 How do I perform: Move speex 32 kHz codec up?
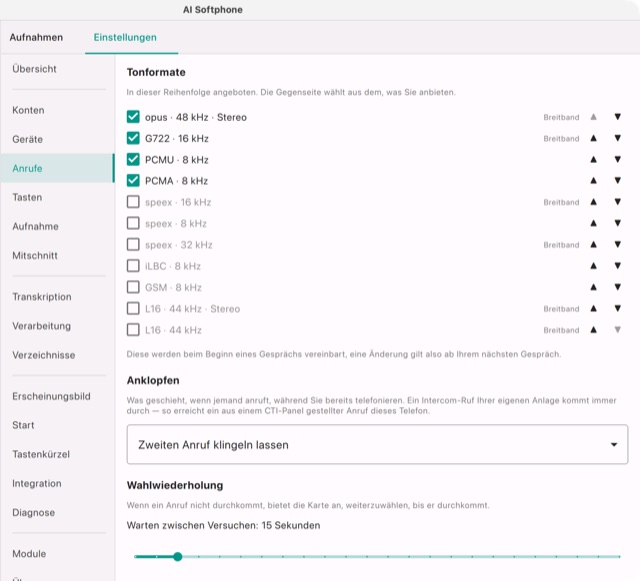593,245
